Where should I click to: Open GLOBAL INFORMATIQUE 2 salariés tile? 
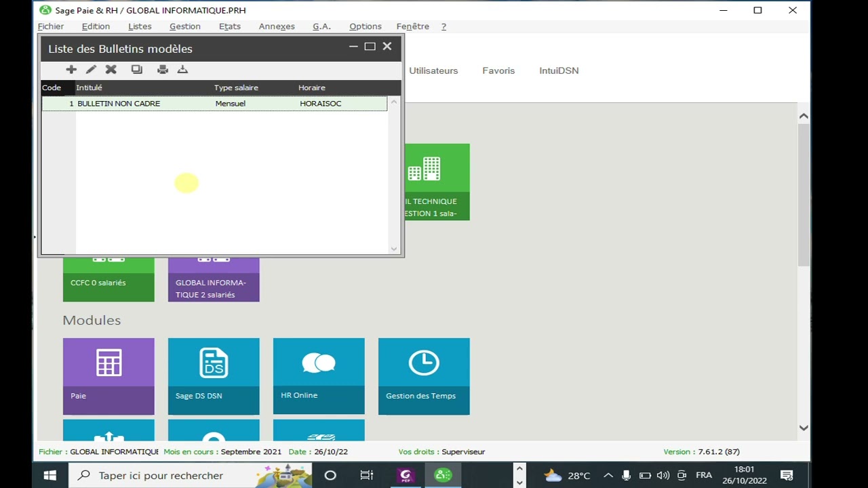[x=214, y=279]
